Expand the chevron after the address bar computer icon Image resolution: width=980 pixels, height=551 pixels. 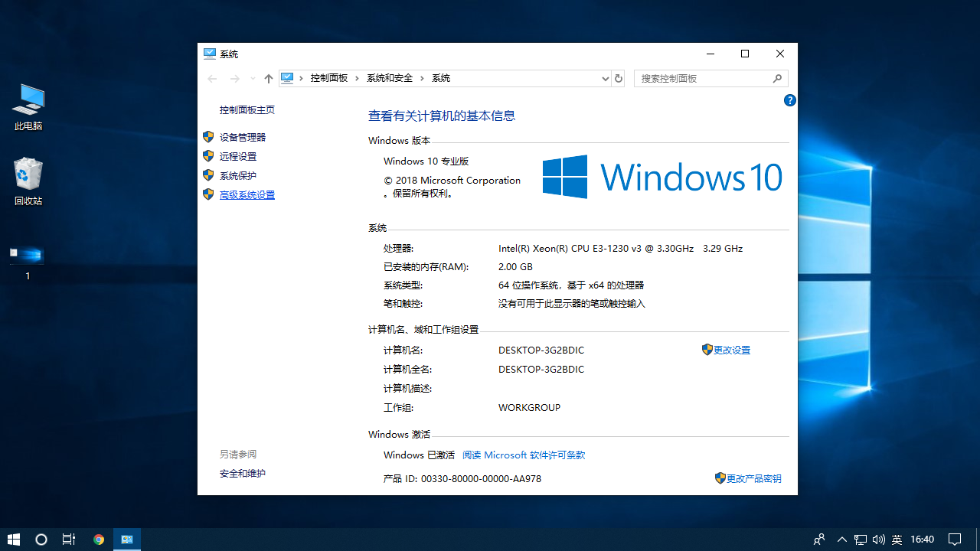(x=302, y=78)
